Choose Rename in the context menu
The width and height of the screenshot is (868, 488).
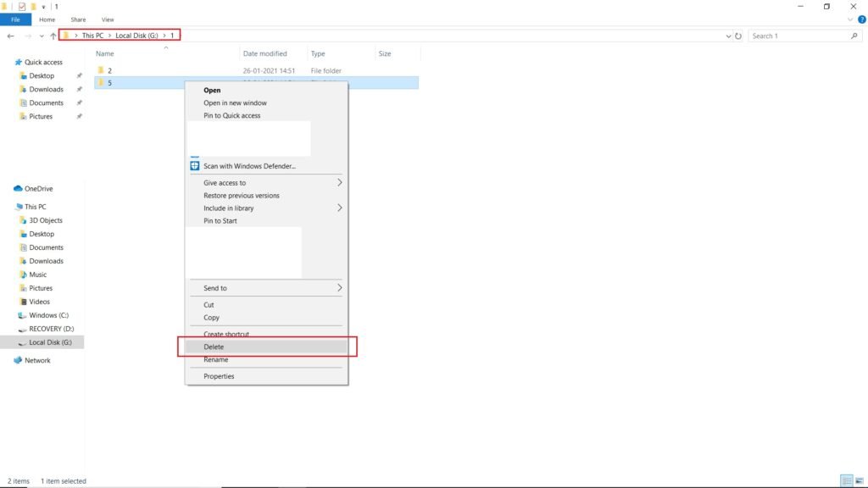click(x=216, y=359)
